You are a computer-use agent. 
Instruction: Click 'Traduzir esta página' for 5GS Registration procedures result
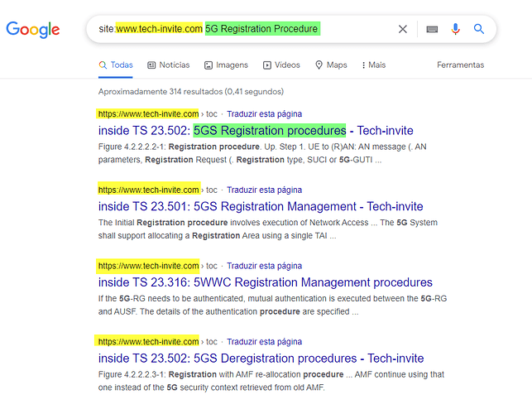pyautogui.click(x=264, y=113)
